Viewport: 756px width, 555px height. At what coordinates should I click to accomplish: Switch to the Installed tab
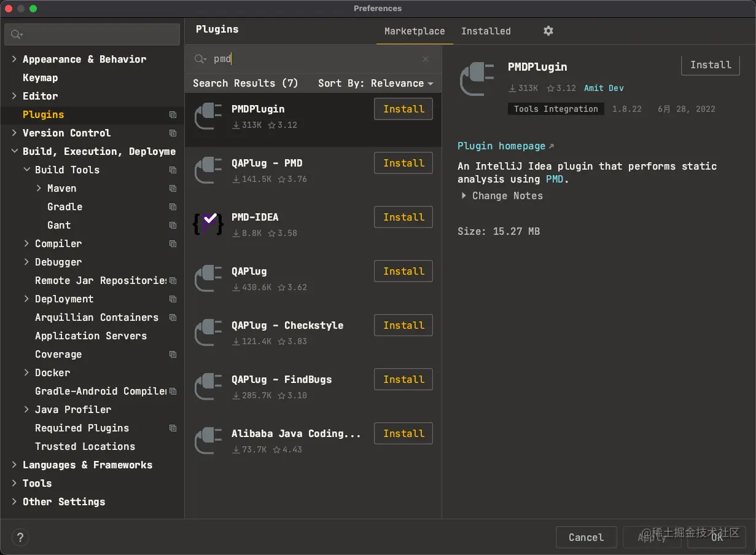(x=486, y=31)
